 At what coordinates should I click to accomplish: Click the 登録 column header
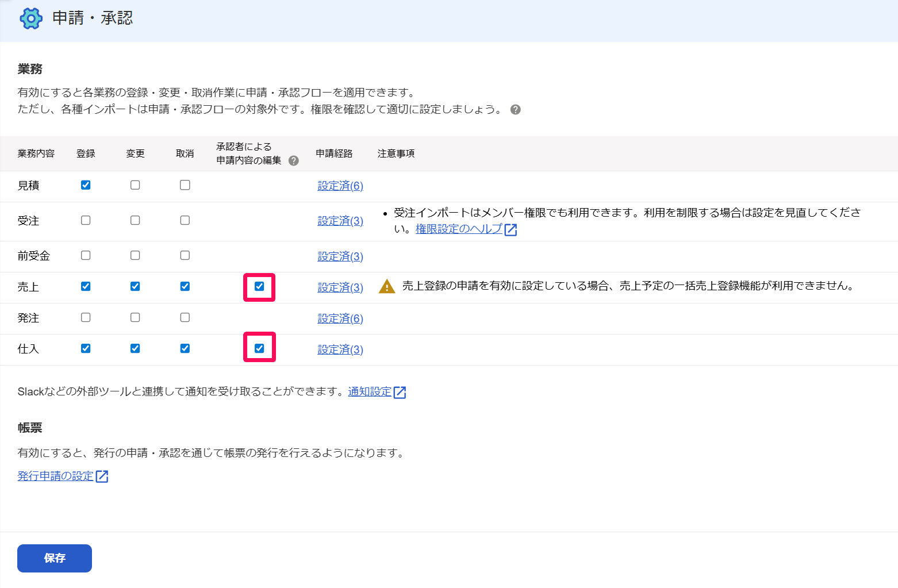tap(86, 153)
